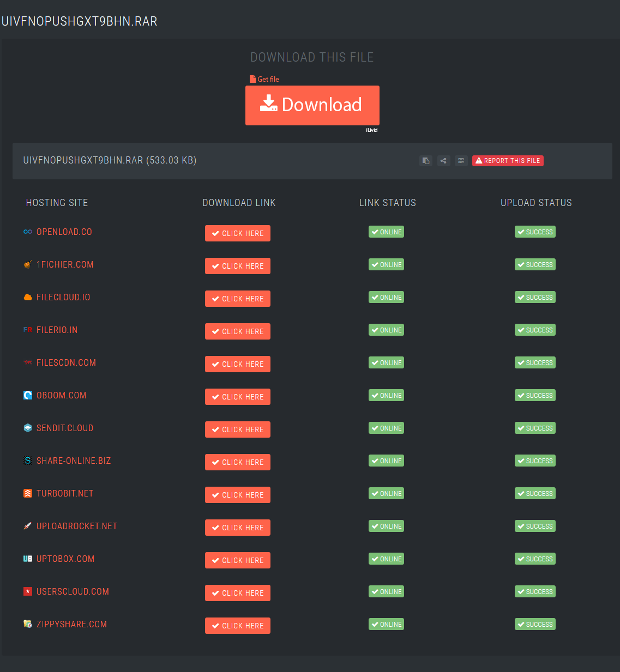
Task: Click the HOSTING SITE column header
Action: (x=57, y=203)
